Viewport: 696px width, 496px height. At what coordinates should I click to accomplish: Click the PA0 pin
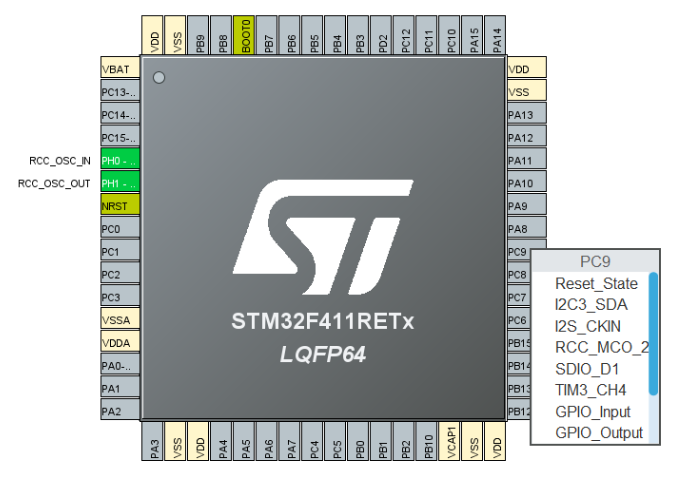coord(120,364)
